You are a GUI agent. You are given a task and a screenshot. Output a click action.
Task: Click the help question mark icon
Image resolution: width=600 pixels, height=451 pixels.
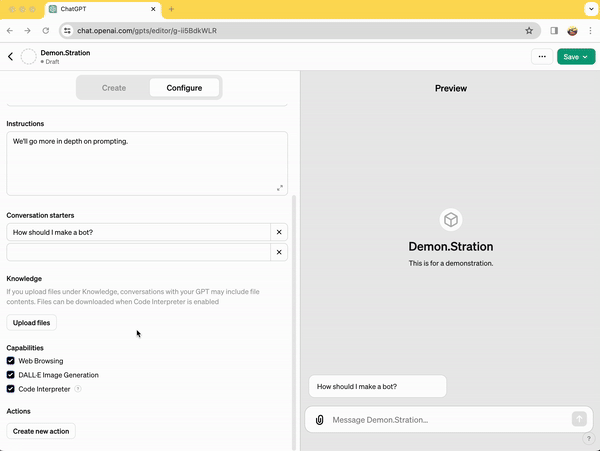[x=588, y=439]
